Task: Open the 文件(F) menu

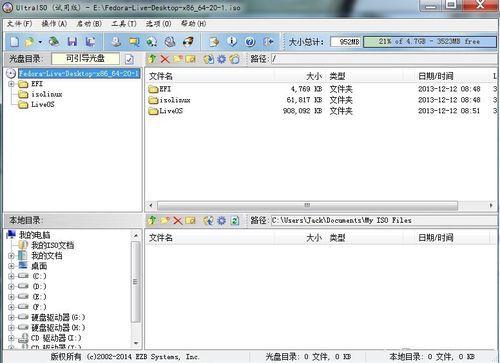Action: (x=19, y=24)
